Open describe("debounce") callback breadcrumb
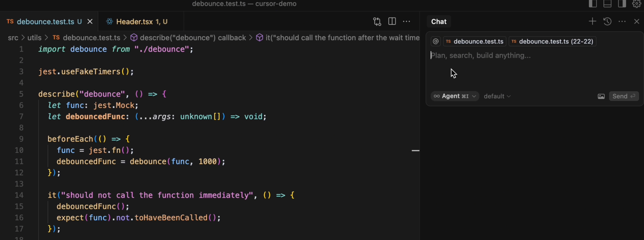 193,38
